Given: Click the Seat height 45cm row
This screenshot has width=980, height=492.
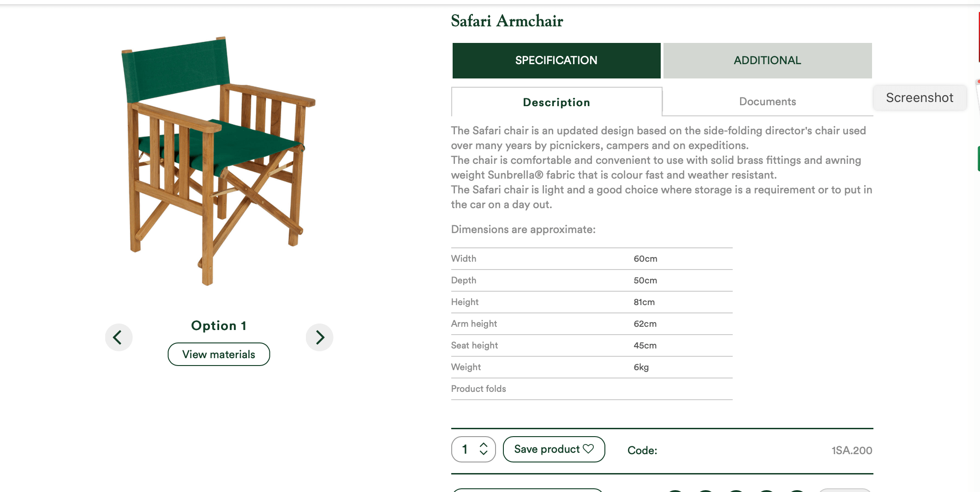Looking at the screenshot, I should point(592,346).
